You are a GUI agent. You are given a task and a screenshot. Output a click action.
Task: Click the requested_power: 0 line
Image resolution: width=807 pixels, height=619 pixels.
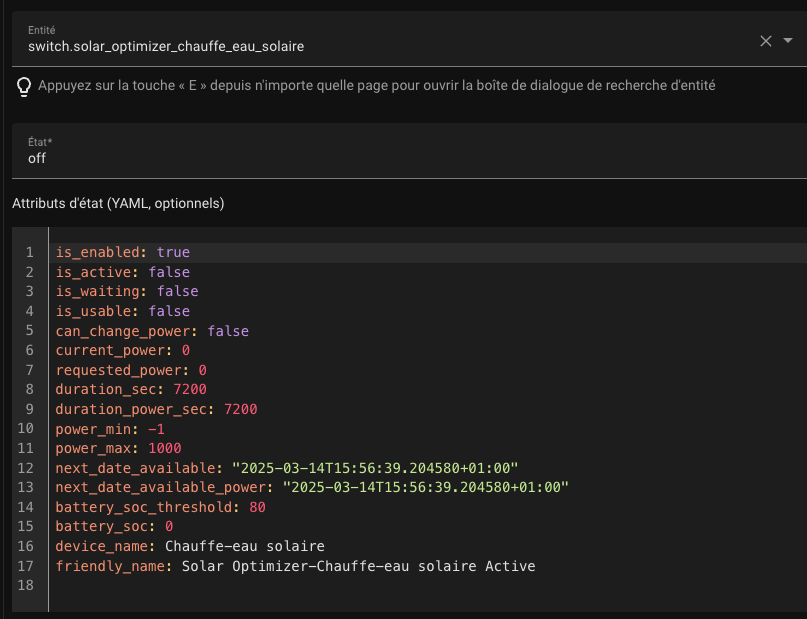point(131,370)
